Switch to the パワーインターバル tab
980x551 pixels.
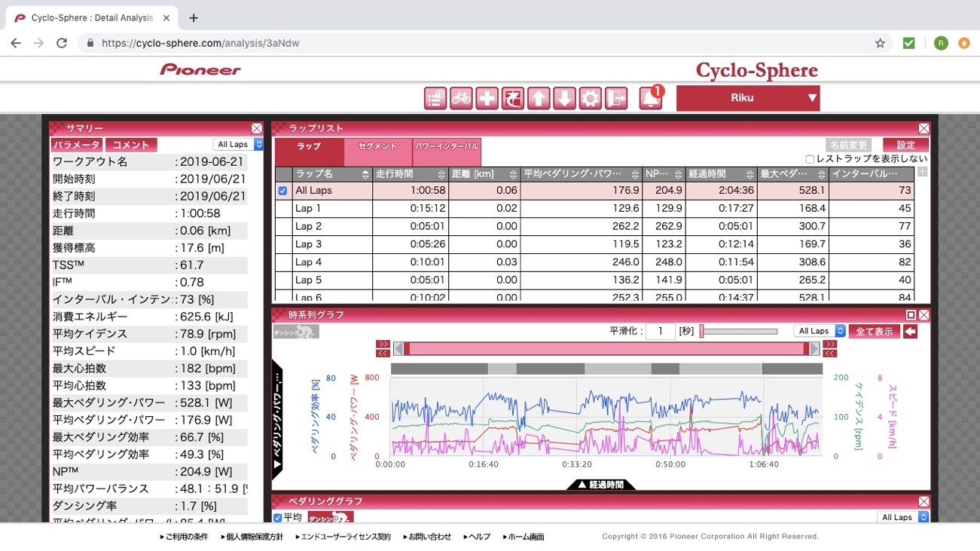pos(447,146)
